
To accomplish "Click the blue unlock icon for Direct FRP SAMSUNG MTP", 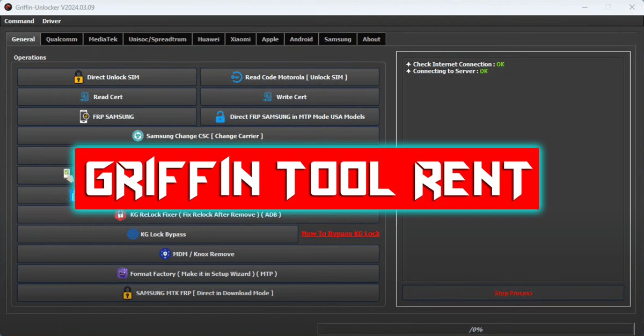I will coord(220,116).
